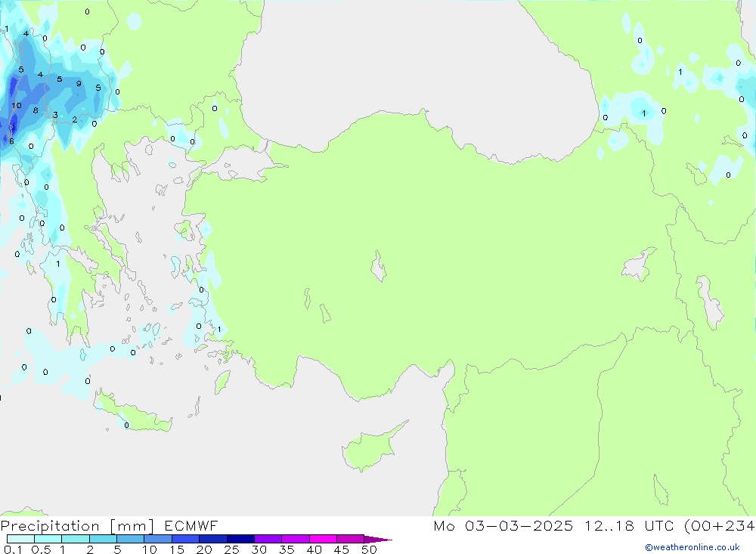
Task: Select the 2–5 mm legend color box
Action: pyautogui.click(x=103, y=539)
